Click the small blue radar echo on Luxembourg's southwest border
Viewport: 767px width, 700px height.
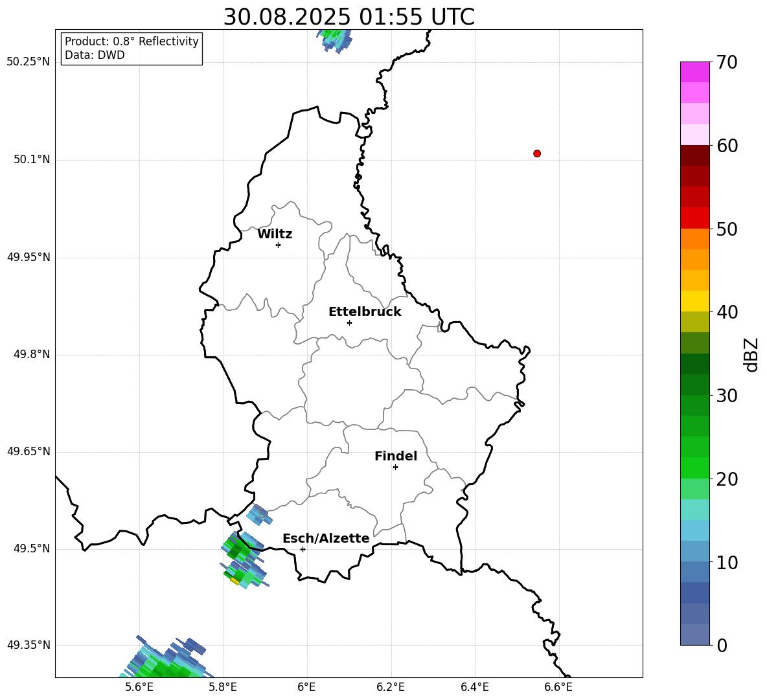click(258, 514)
